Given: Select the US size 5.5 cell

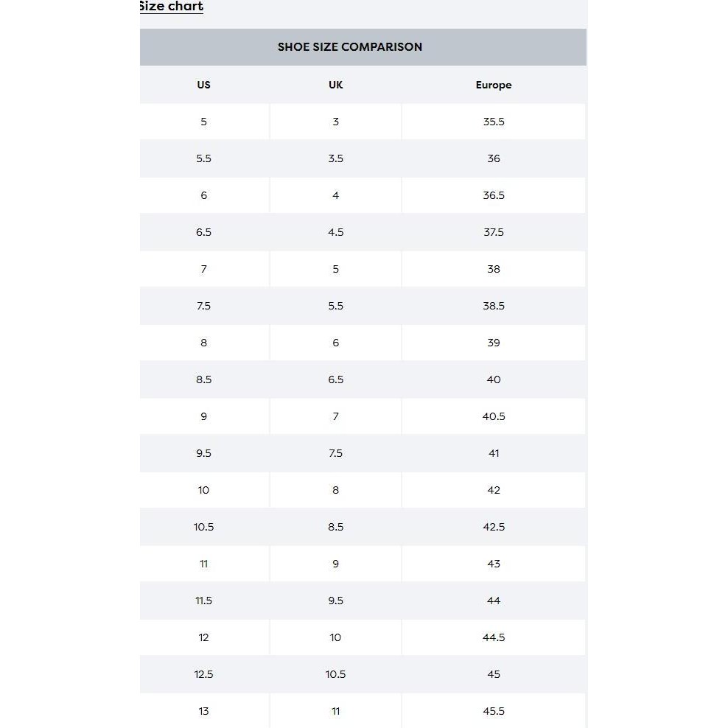Looking at the screenshot, I should click(204, 158).
